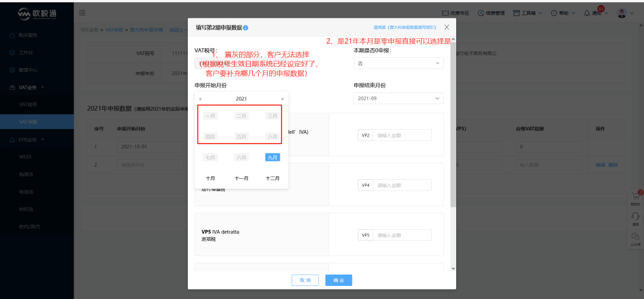
Task: Click the VP5 amount input field
Action: (x=402, y=235)
